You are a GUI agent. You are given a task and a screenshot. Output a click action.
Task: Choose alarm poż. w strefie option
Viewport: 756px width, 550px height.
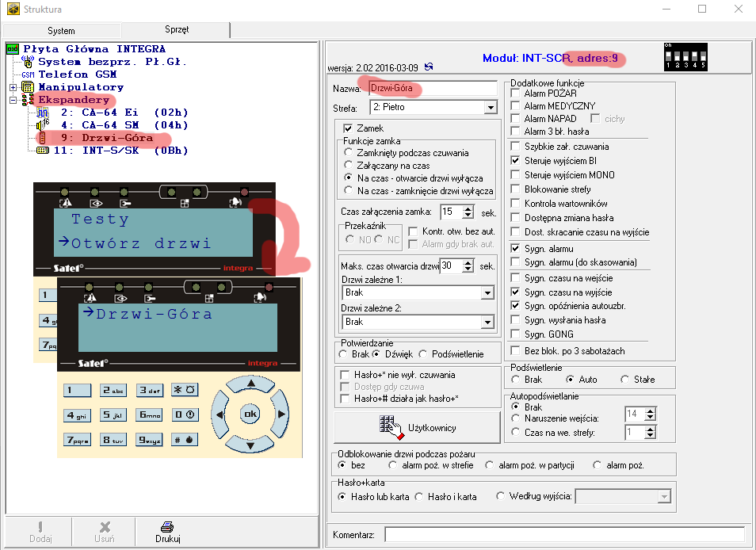[x=393, y=465]
